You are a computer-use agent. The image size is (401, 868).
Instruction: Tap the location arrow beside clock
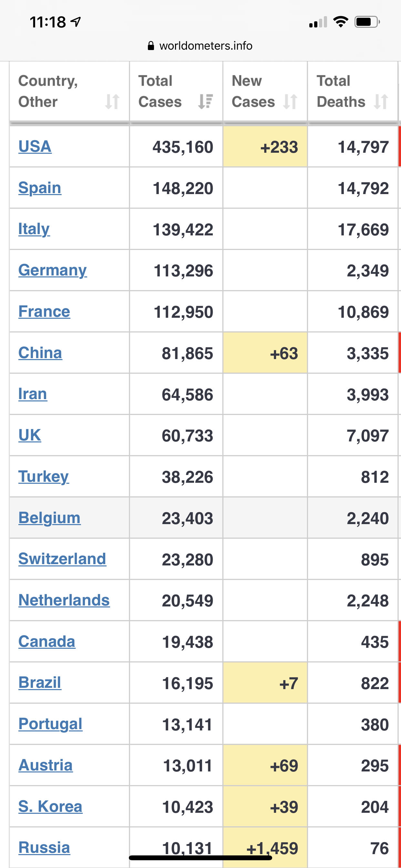coord(76,22)
